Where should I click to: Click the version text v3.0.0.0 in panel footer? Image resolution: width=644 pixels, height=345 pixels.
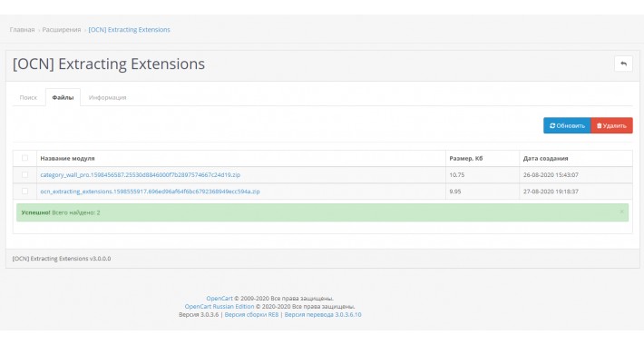100,259
